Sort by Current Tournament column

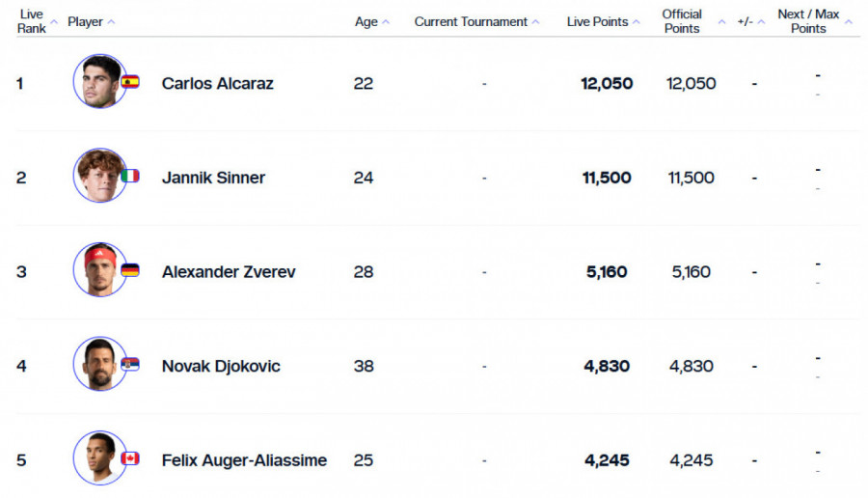tap(535, 22)
